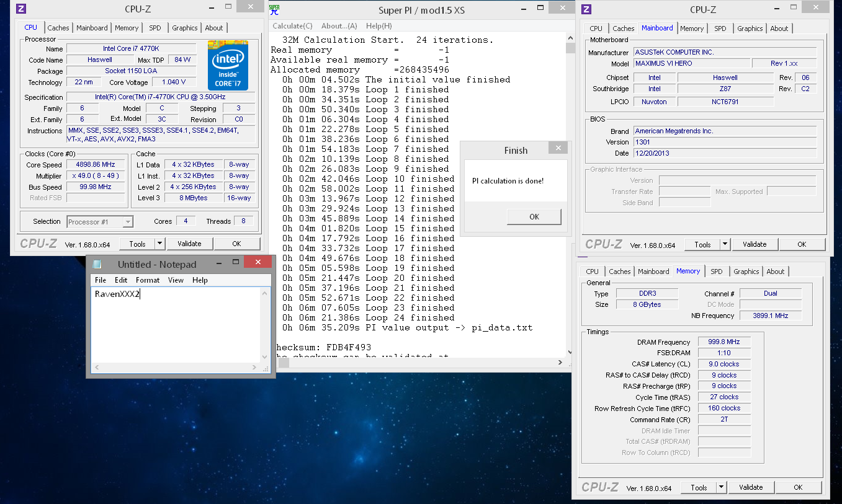This screenshot has height=504, width=842.
Task: Open Format menu in Notepad
Action: [x=148, y=280]
